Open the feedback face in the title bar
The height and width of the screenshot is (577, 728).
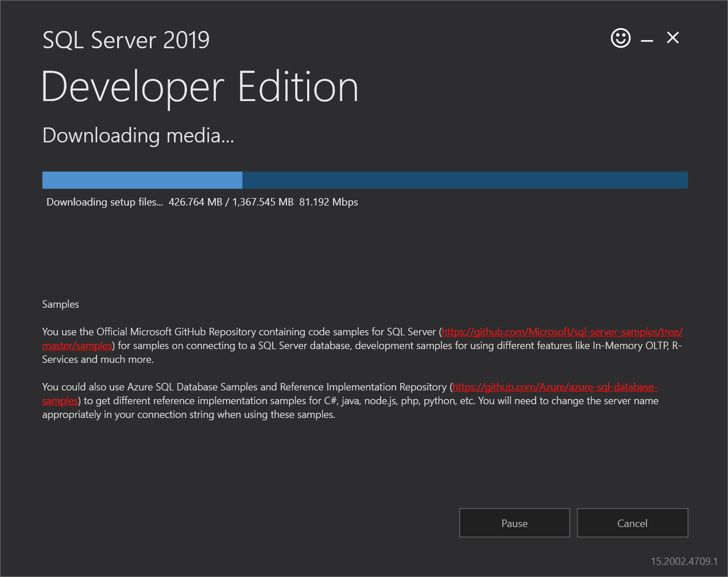[621, 38]
